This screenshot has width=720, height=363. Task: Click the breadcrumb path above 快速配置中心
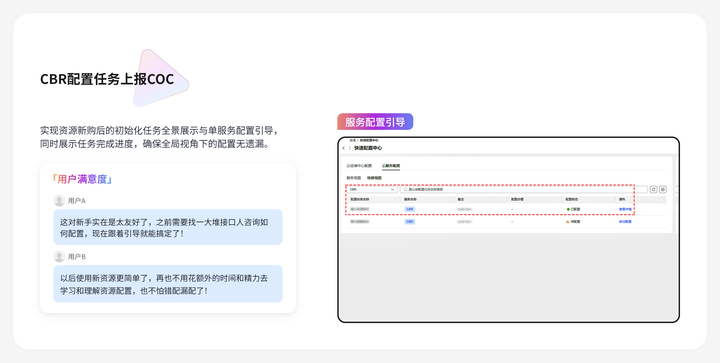tap(364, 140)
